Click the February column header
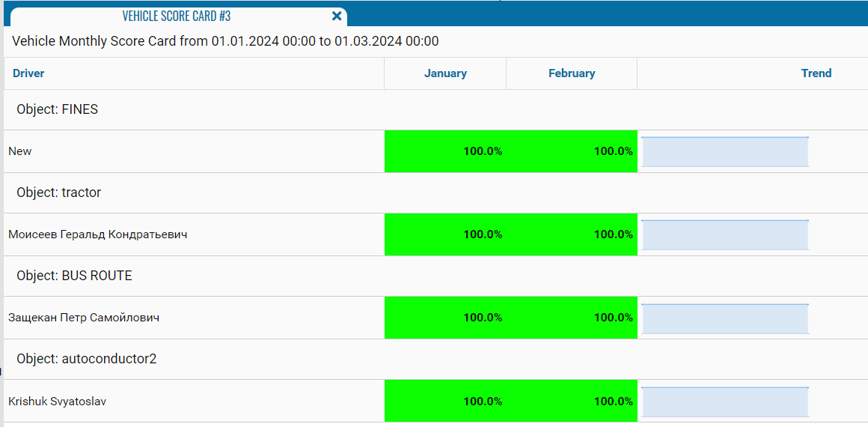The width and height of the screenshot is (868, 427). [x=572, y=73]
